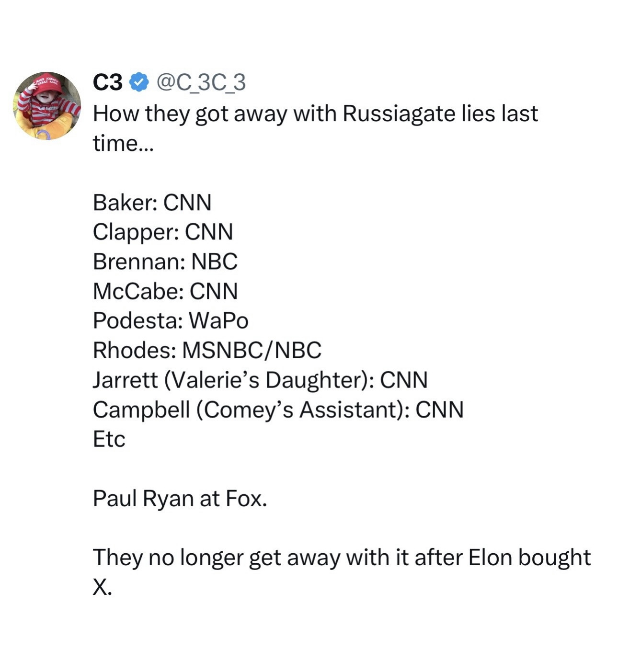618x672 pixels.
Task: Select the "Podesta: WaPo" line
Action: tap(171, 321)
